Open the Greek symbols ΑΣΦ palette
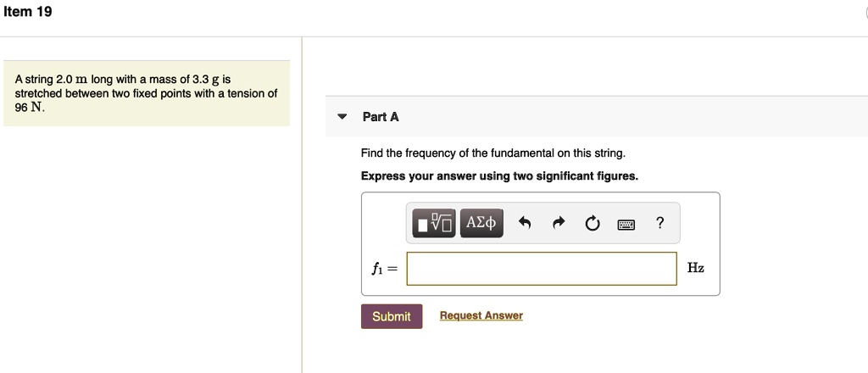868x373 pixels. [481, 223]
